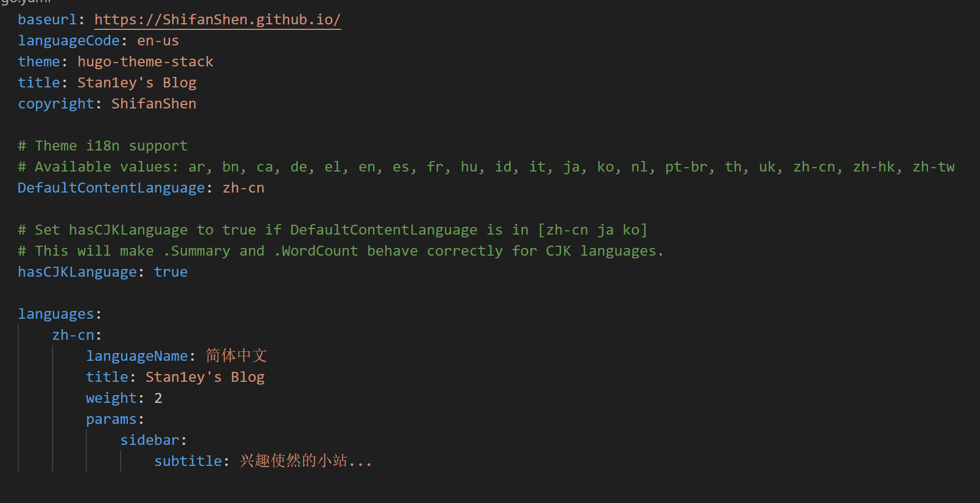980x503 pixels.
Task: Click the Available values comment line
Action: point(486,167)
